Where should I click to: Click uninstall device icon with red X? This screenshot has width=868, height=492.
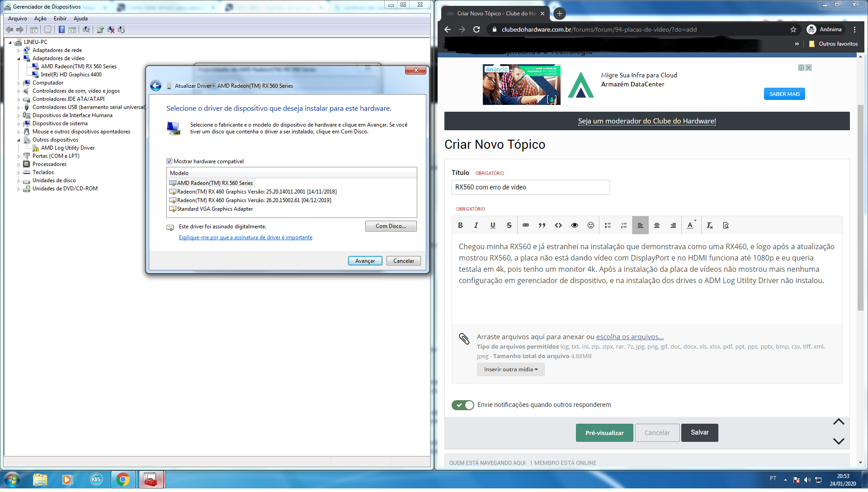(x=111, y=30)
